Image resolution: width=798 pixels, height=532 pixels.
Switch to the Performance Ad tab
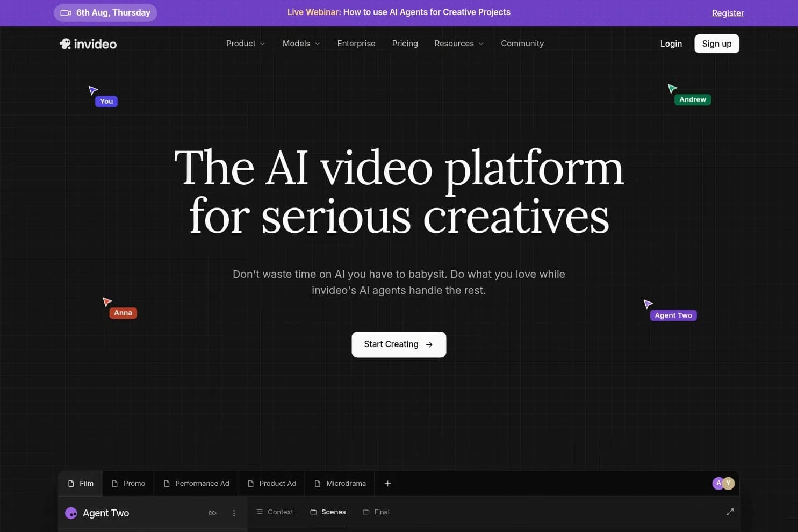(x=196, y=484)
